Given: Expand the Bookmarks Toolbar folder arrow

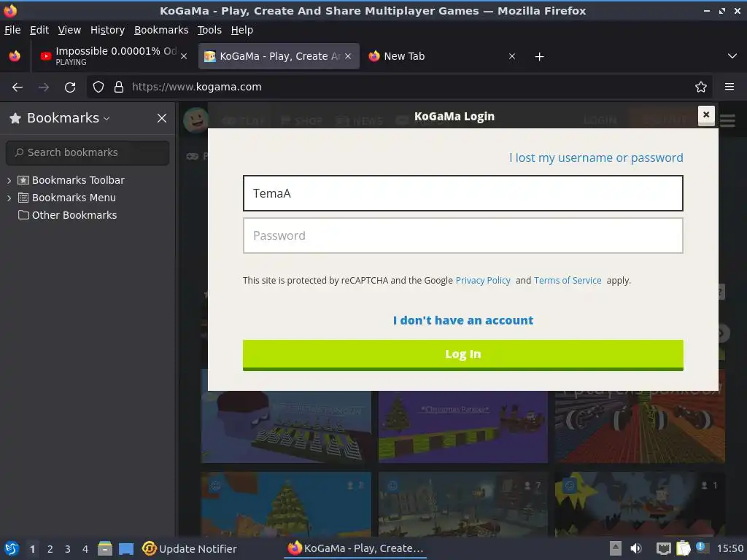Looking at the screenshot, I should (x=9, y=181).
